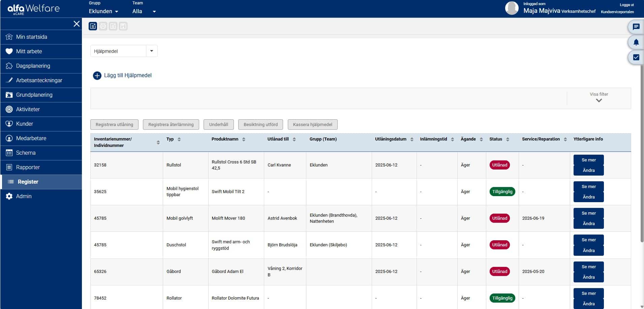Toggle sorting on the Utlåningsdatum column
The image size is (644, 309).
click(412, 139)
